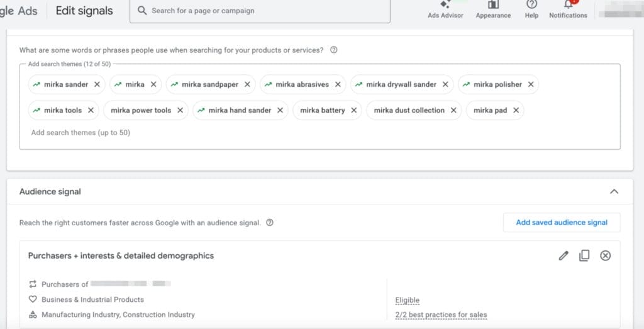Click the Eligible status link
This screenshot has height=329, width=644.
408,300
